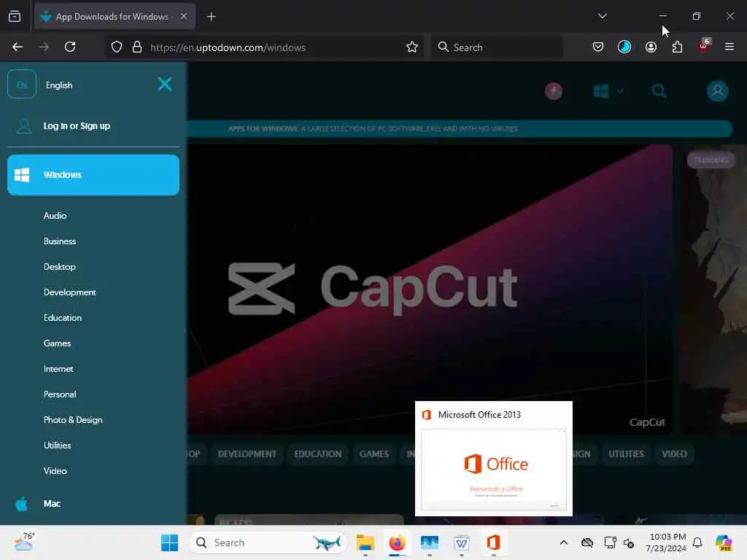Close the Uptodown side menu with X

click(x=165, y=85)
